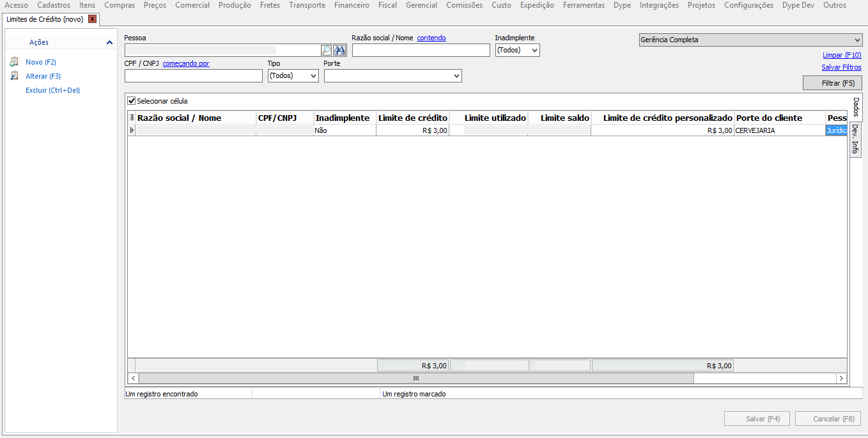Click the Filtrar (F5) button
The image size is (868, 438).
832,83
